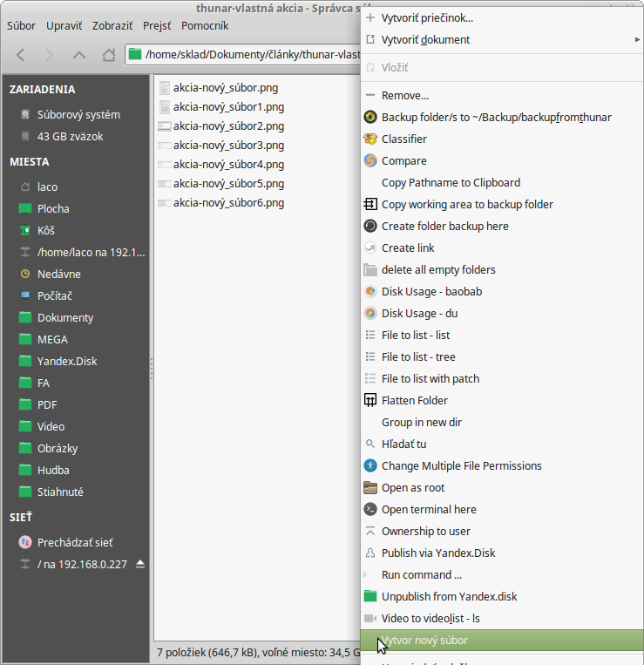Go to laco home place in sidebar
Viewport: 644px width, 665px height.
tap(76, 187)
